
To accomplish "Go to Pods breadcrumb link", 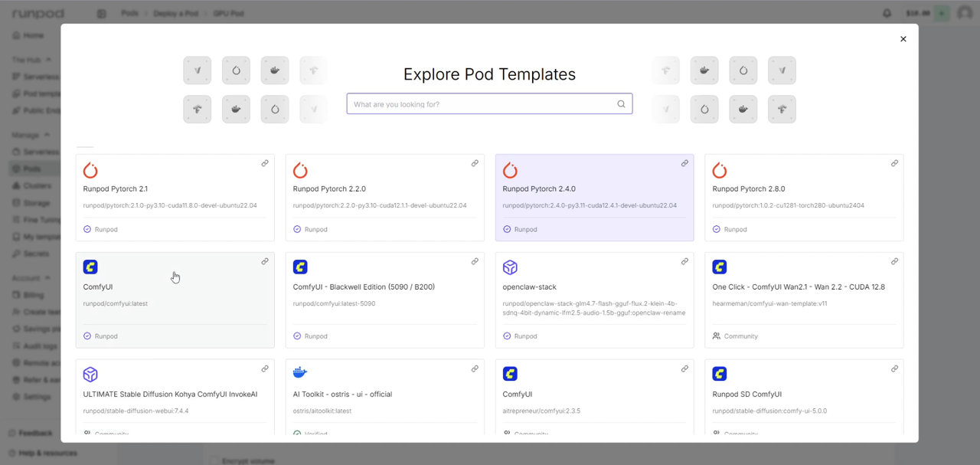I will click(x=129, y=14).
